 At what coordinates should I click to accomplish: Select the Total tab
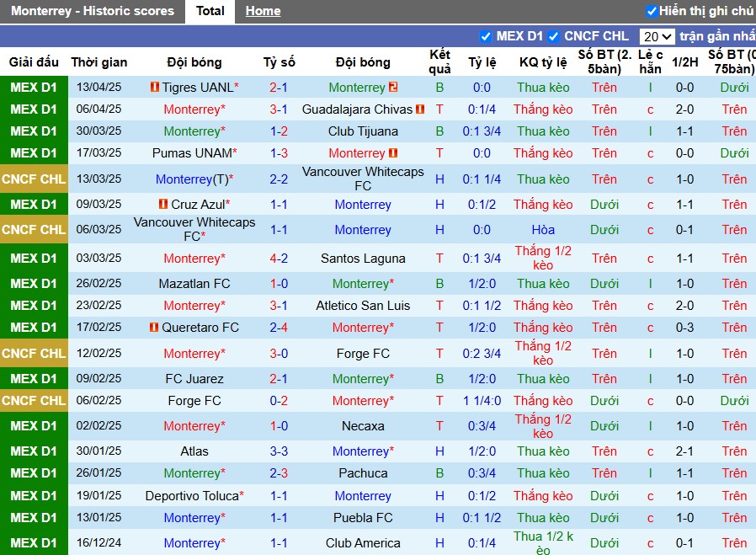pos(210,11)
